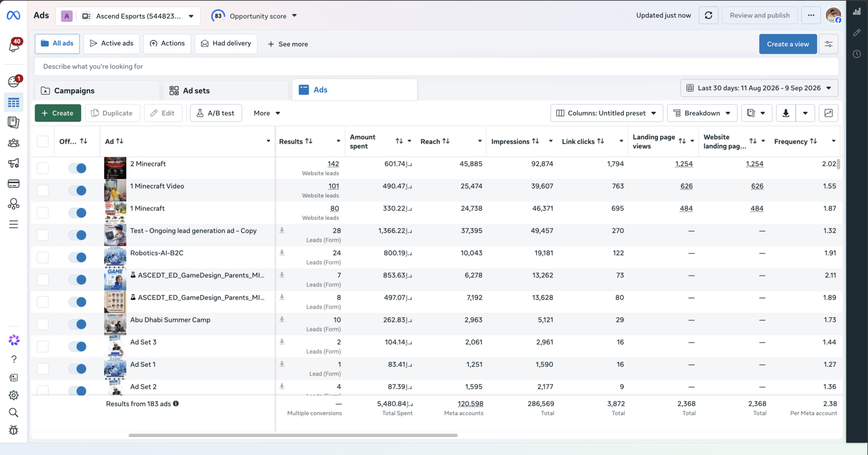Check the box for Test - Ongoing lead generation ad
868x455 pixels.
click(x=43, y=235)
